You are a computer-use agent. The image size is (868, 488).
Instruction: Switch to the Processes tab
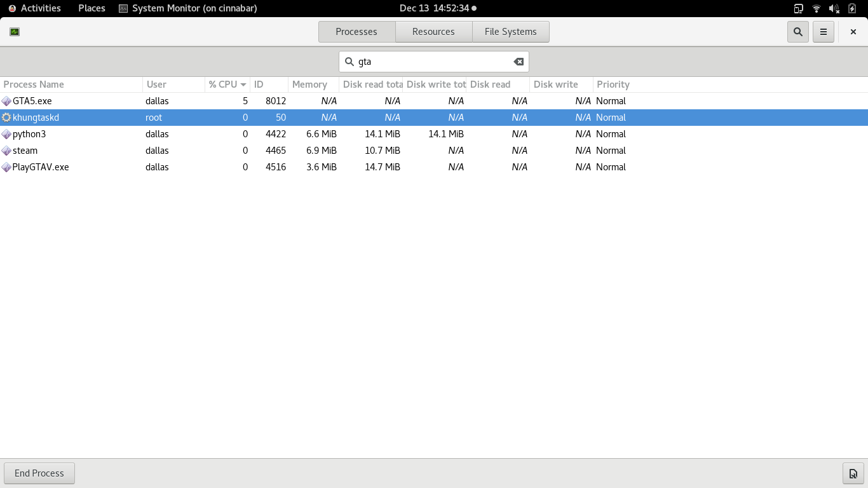coord(356,32)
